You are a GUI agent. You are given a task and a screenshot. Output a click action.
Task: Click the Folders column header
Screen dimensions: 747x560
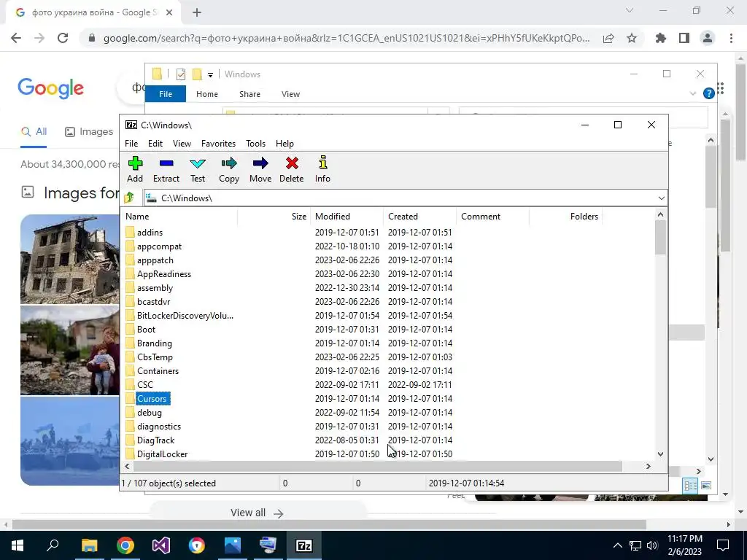565,216
